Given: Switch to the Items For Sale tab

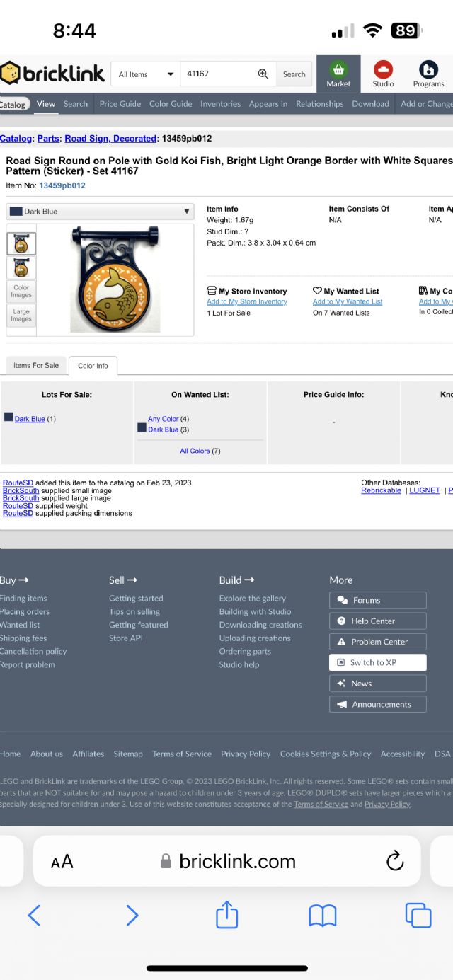Looking at the screenshot, I should coord(36,365).
